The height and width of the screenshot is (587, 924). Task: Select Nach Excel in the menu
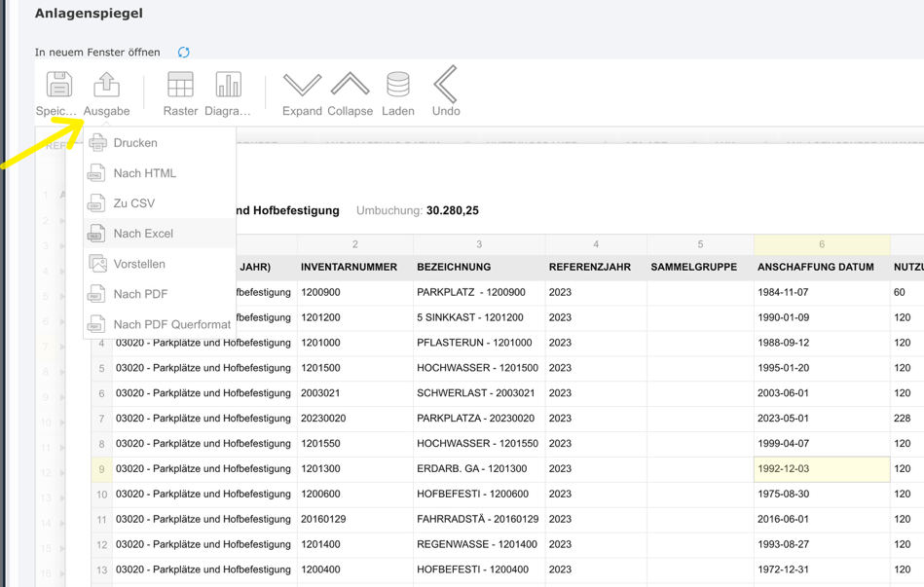(x=143, y=234)
